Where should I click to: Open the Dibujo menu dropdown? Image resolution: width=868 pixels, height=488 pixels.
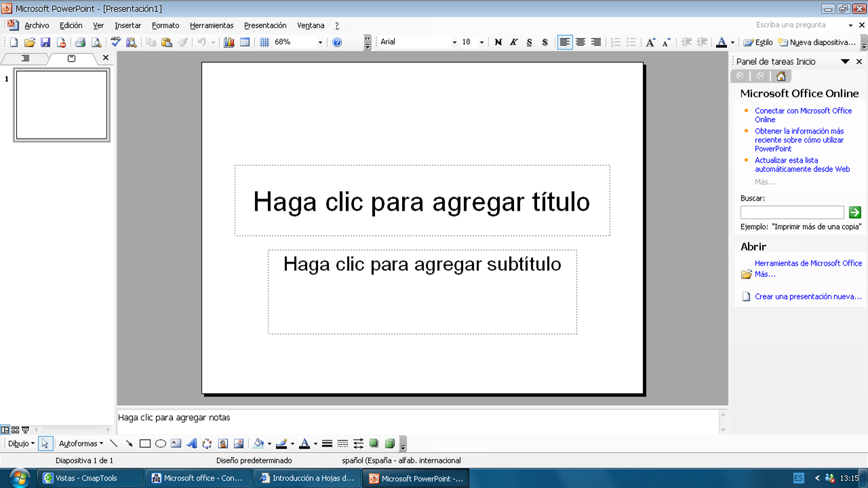click(21, 444)
